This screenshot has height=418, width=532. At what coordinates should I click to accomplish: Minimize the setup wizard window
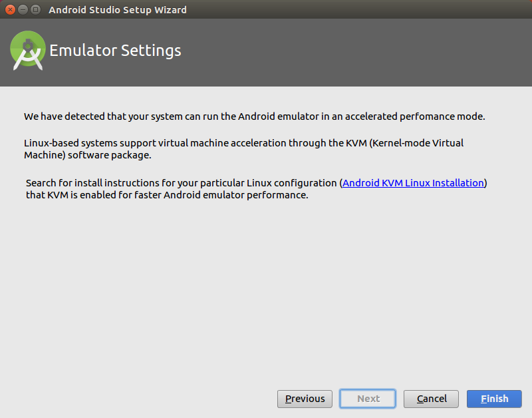point(22,9)
